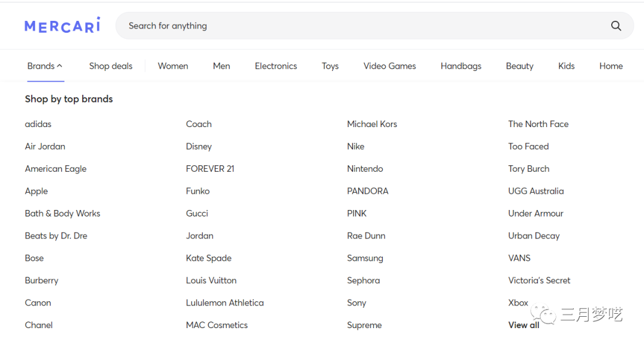Go to The North Face brand
The height and width of the screenshot is (343, 644).
pyautogui.click(x=538, y=124)
